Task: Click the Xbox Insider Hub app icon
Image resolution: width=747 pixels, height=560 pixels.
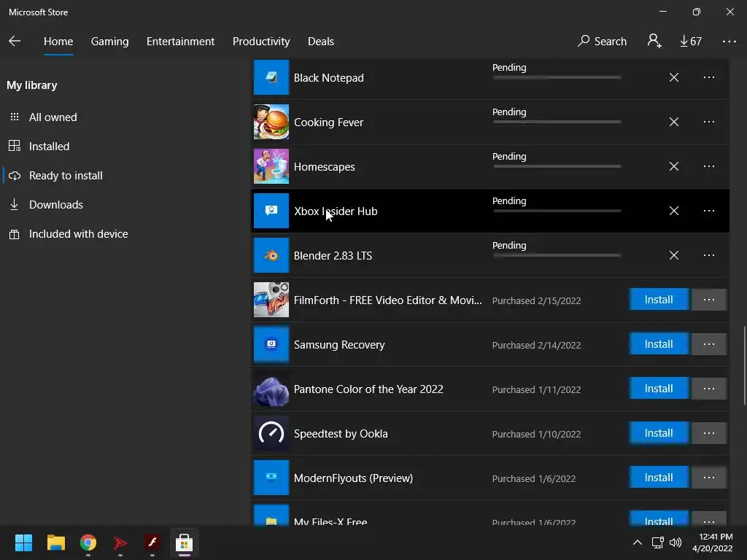Action: pos(271,211)
